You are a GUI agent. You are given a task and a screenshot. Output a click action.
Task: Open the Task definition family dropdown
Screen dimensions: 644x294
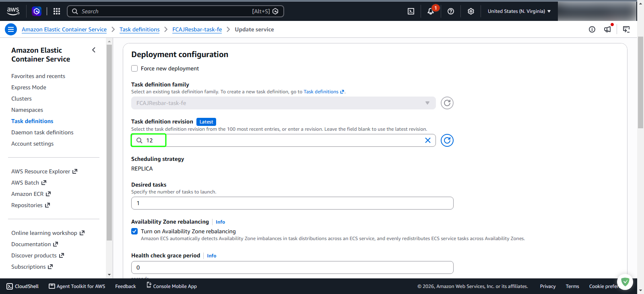click(x=283, y=103)
